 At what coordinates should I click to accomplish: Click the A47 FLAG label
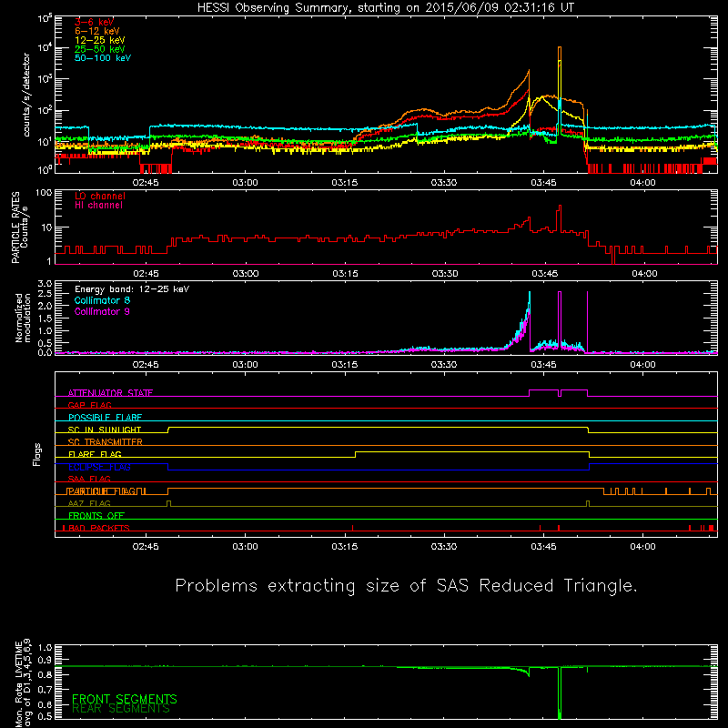(89, 503)
